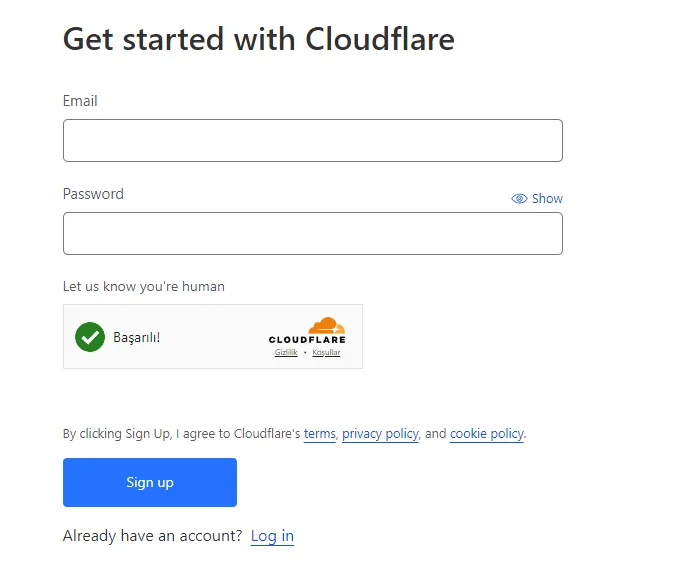Click the Password field label
This screenshot has height=582, width=696.
[x=93, y=194]
